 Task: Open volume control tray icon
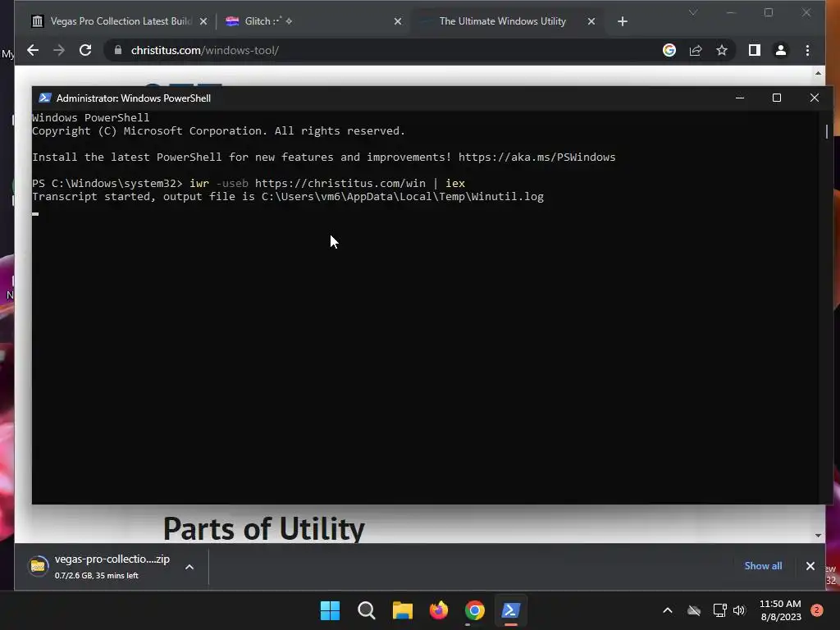(x=739, y=610)
